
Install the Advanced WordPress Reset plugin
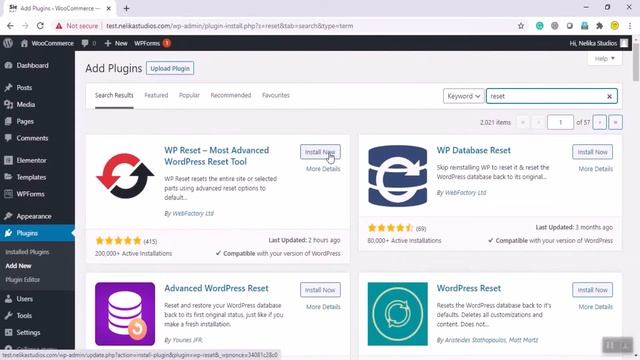[320, 290]
